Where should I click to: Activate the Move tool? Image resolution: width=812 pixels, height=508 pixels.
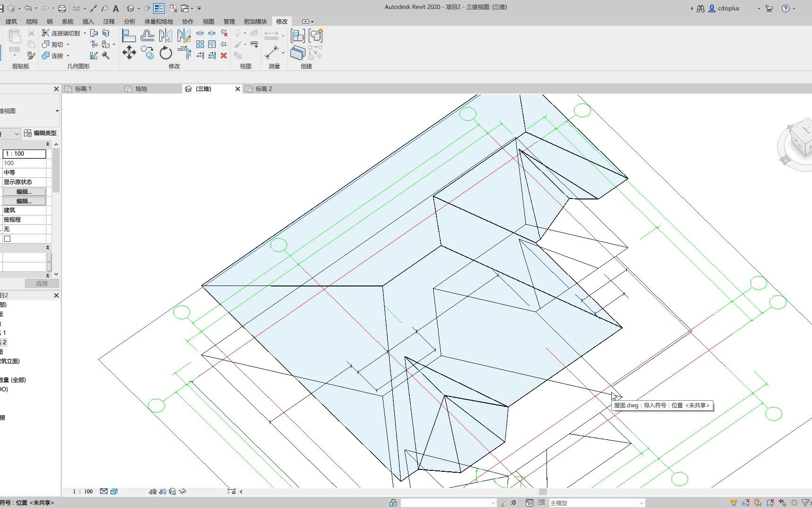click(129, 53)
